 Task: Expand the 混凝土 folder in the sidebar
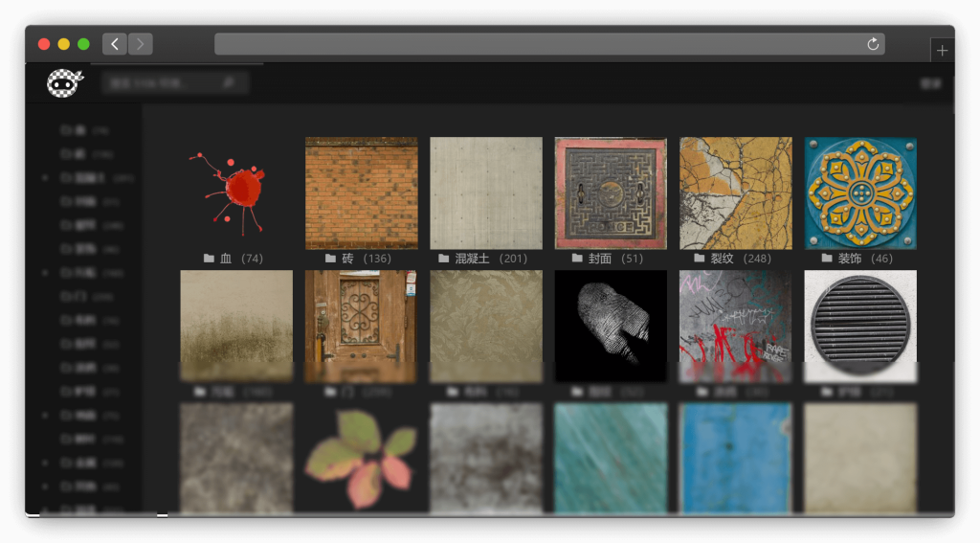[x=45, y=178]
